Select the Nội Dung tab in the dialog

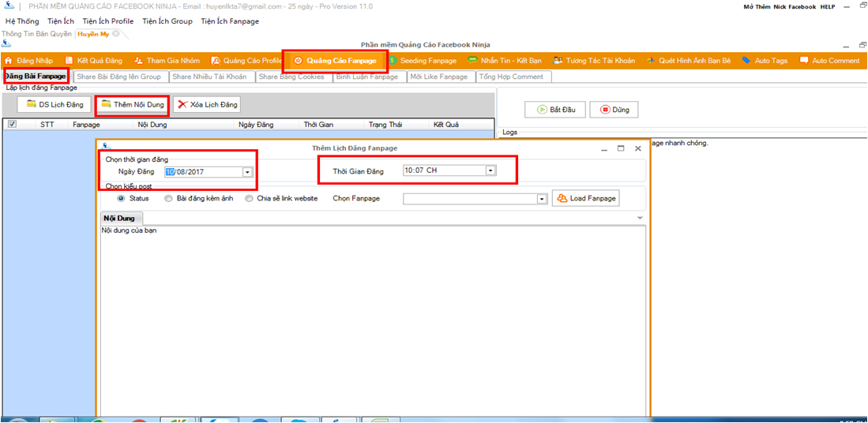click(x=119, y=218)
